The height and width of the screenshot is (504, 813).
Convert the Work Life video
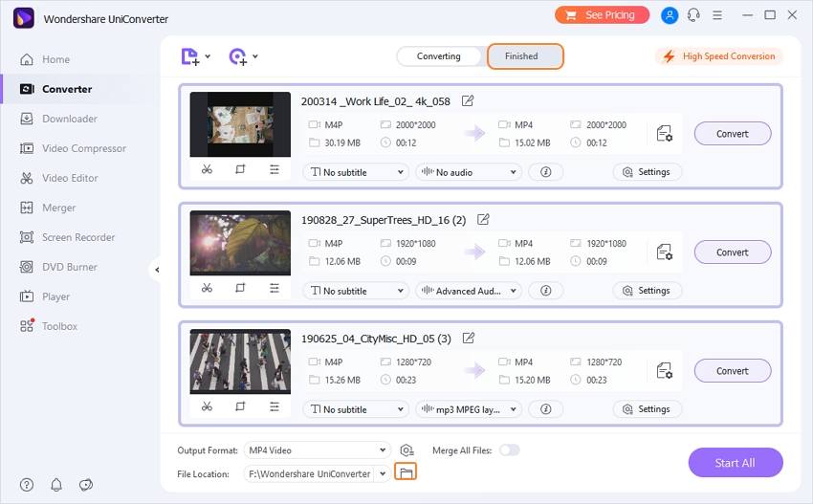tap(732, 134)
